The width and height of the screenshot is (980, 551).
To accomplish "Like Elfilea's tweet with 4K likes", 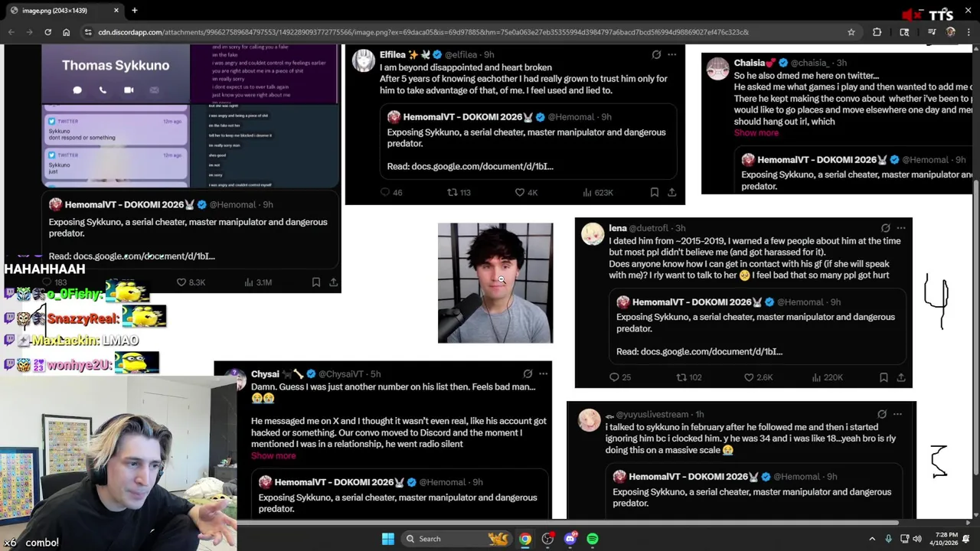I will click(x=519, y=192).
